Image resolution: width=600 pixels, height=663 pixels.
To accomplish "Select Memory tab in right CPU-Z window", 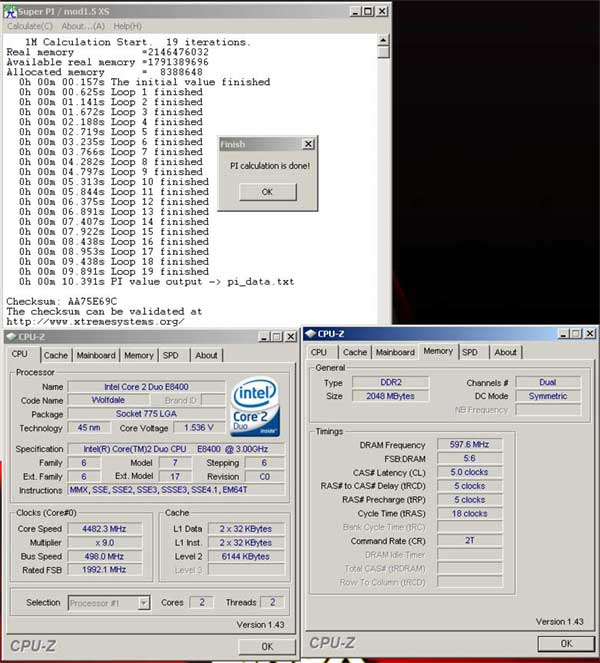I will point(438,351).
